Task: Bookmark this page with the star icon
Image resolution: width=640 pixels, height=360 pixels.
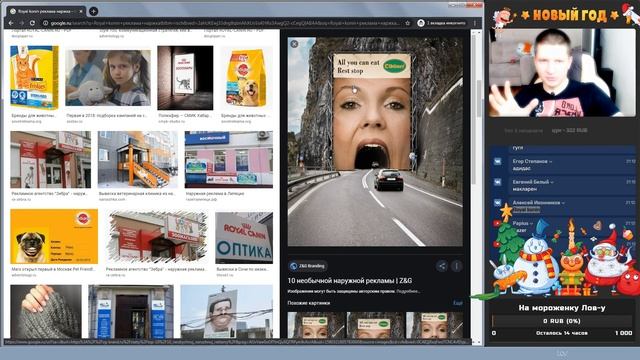Action: point(407,23)
